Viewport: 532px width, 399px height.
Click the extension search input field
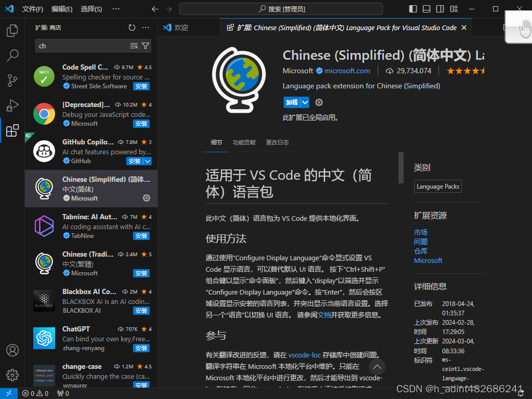coord(83,46)
